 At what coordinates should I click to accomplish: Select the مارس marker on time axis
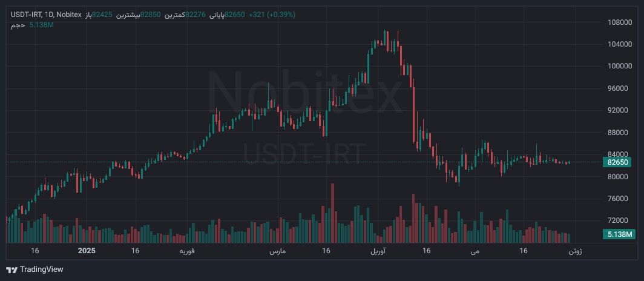(277, 251)
